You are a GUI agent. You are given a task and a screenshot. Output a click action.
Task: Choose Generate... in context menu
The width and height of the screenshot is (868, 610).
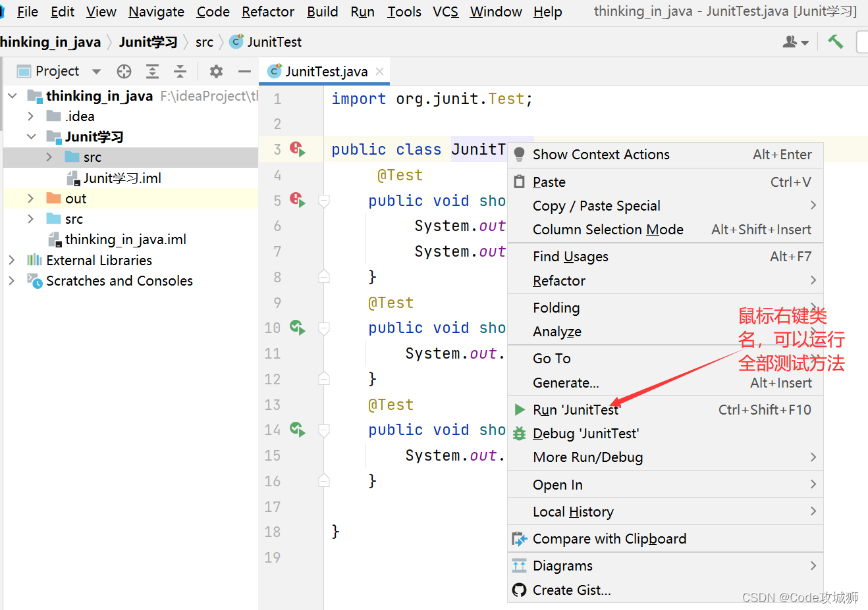[x=665, y=383]
